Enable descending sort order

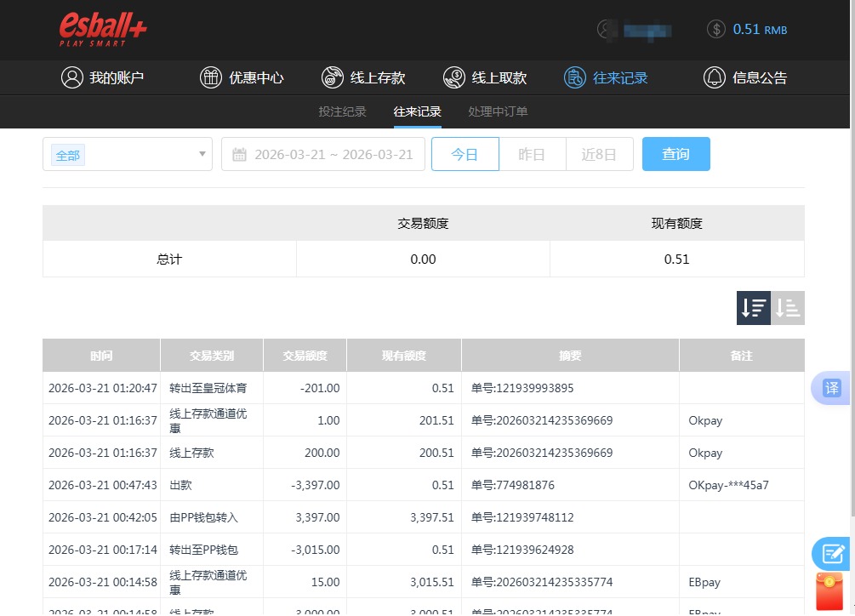click(753, 307)
